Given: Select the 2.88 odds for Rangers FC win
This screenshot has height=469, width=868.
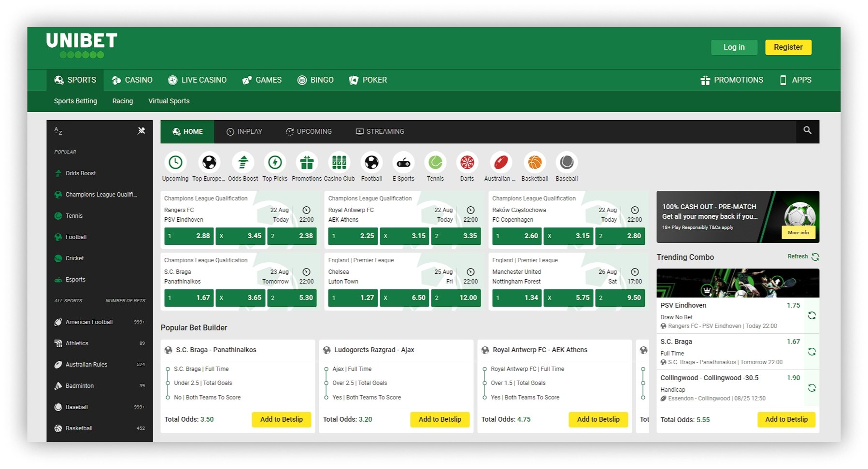Looking at the screenshot, I should [x=189, y=236].
